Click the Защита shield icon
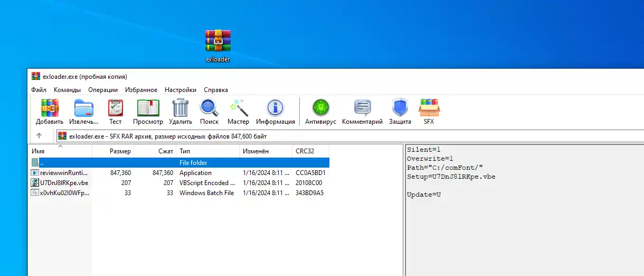The image size is (644, 276). [x=400, y=108]
